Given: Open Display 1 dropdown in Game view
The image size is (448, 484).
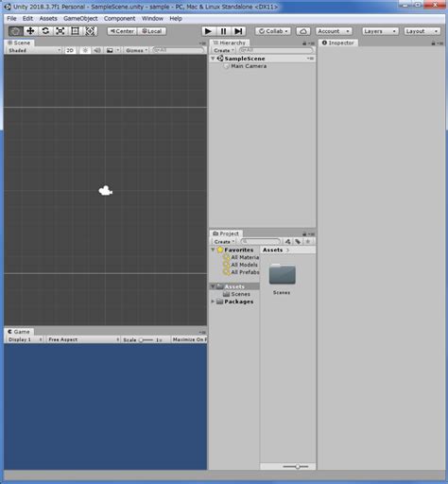Looking at the screenshot, I should [x=25, y=339].
